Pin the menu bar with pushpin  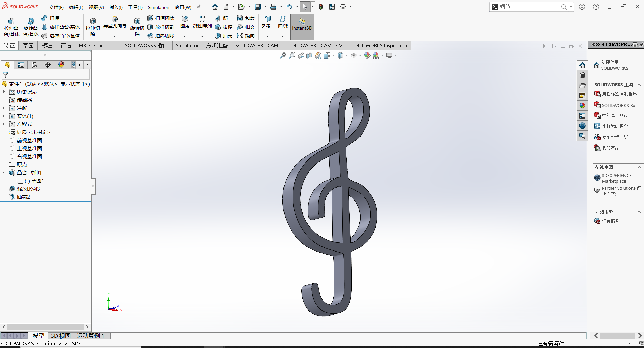click(x=199, y=7)
